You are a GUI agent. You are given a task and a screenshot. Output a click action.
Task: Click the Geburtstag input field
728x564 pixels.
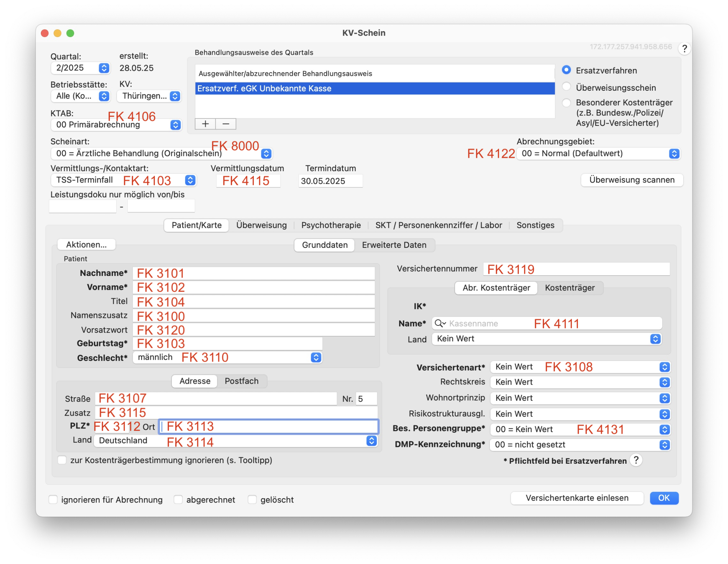(x=227, y=344)
